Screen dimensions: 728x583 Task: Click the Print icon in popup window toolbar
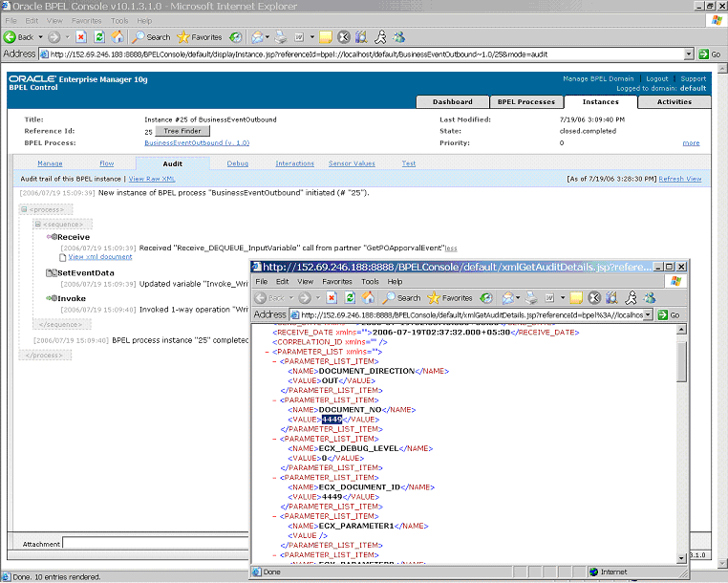(x=531, y=298)
